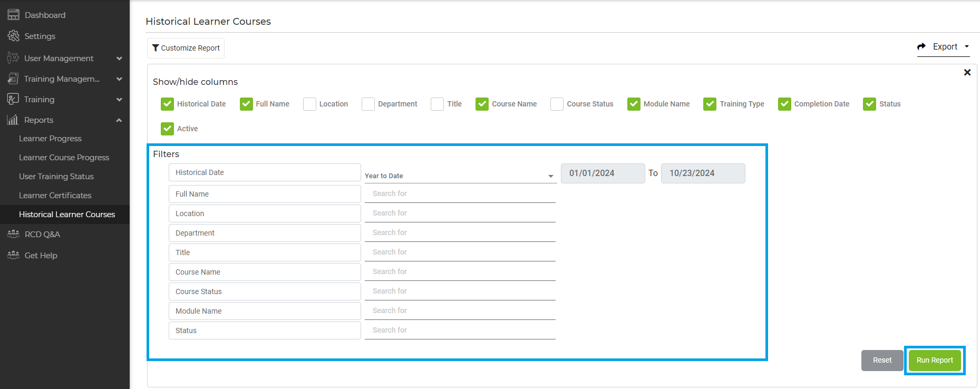Image resolution: width=980 pixels, height=389 pixels.
Task: Click the Run Report button
Action: click(934, 361)
